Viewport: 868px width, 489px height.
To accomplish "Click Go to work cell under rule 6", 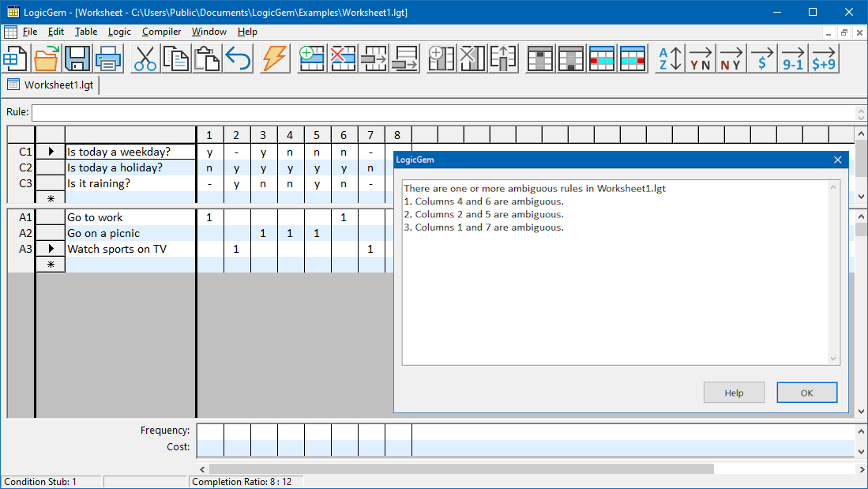I will tap(344, 217).
